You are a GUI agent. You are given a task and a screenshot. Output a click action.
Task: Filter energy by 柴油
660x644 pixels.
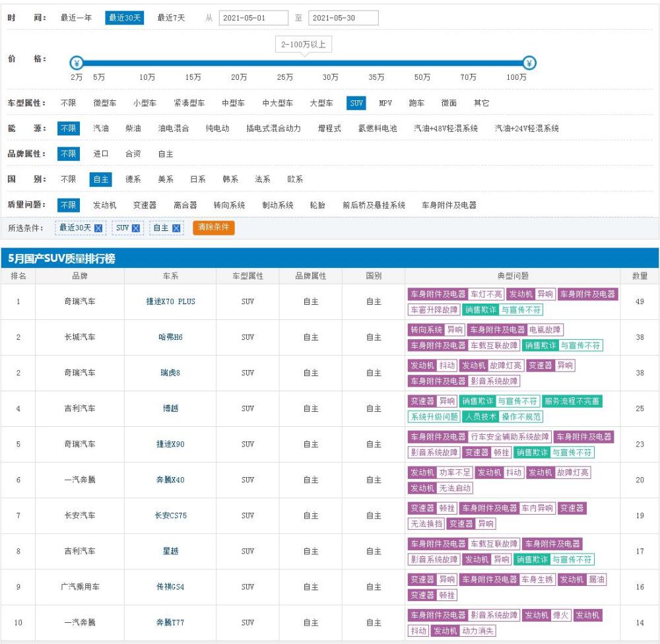click(x=133, y=129)
